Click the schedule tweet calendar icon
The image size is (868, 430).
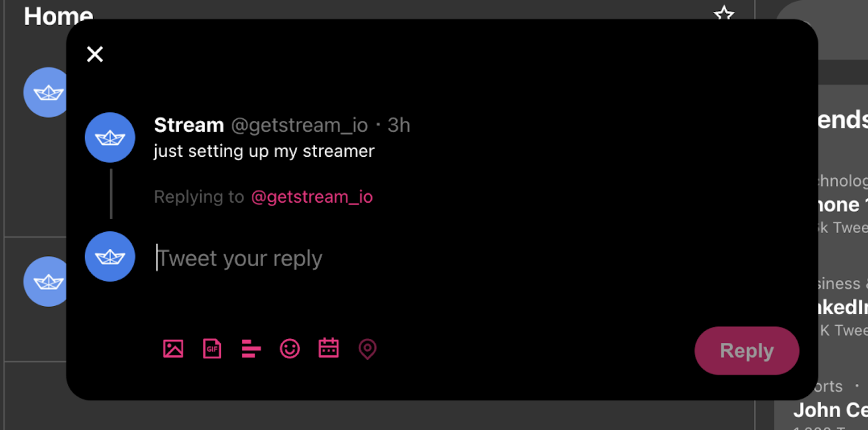click(328, 349)
